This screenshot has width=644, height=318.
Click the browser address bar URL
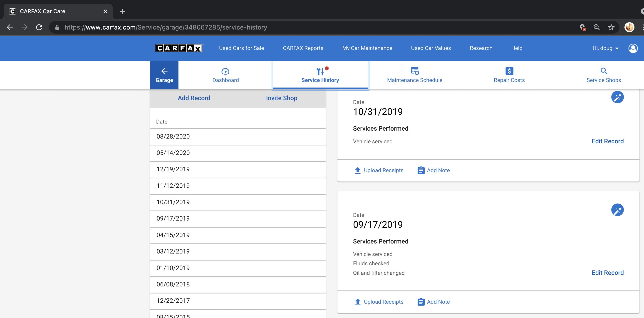tap(166, 27)
